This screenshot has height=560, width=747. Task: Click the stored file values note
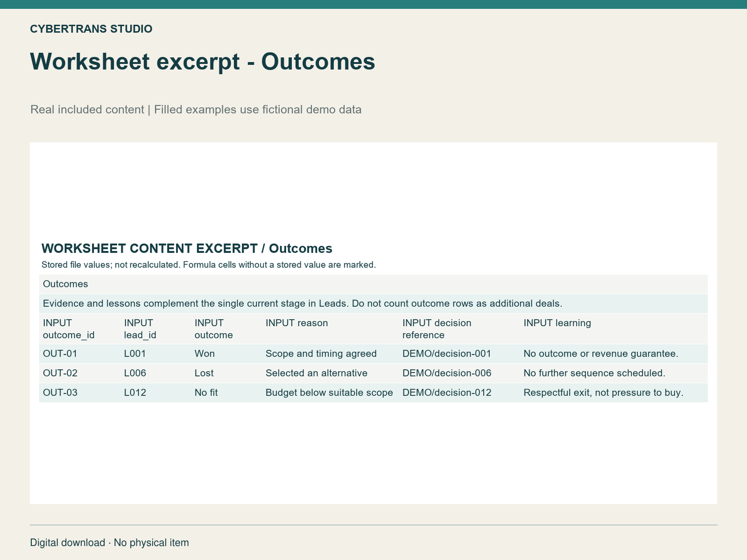point(209,265)
